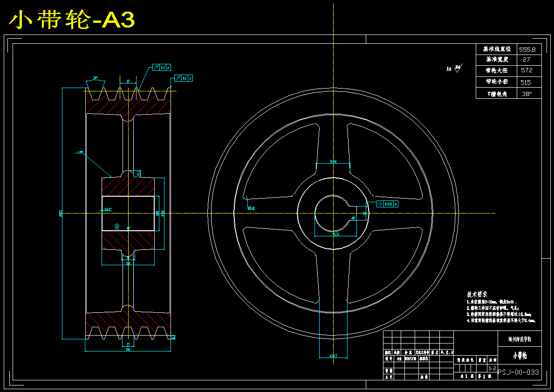Select the '555.8' pitch diameter value
The height and width of the screenshot is (392, 554).
pos(527,49)
